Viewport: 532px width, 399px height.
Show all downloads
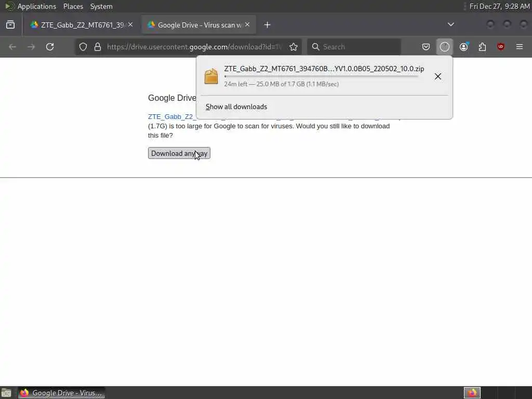click(236, 107)
